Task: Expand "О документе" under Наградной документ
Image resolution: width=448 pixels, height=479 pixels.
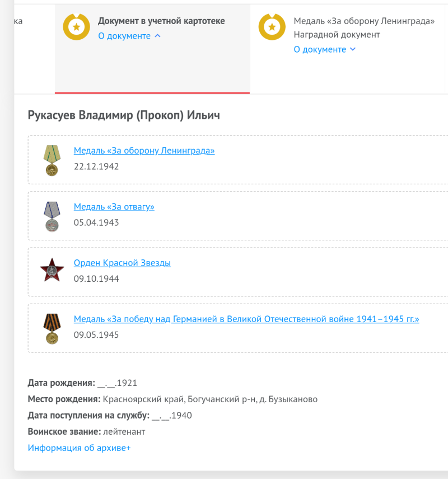Action: 325,49
